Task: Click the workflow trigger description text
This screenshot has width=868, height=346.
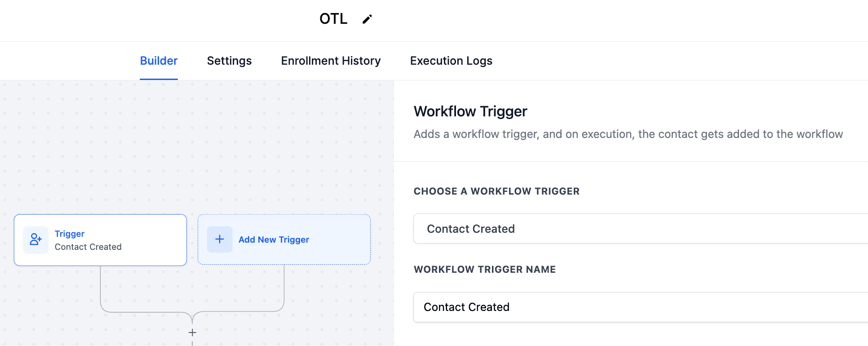Action: [628, 134]
